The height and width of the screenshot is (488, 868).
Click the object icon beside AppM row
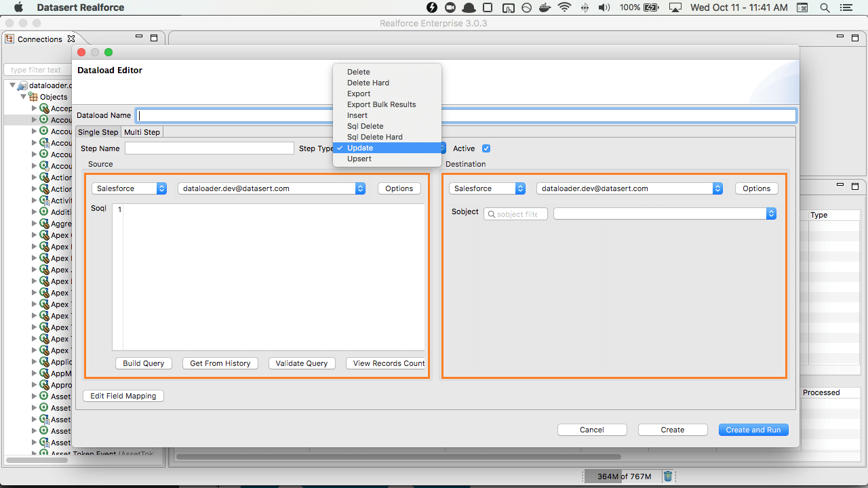point(44,373)
